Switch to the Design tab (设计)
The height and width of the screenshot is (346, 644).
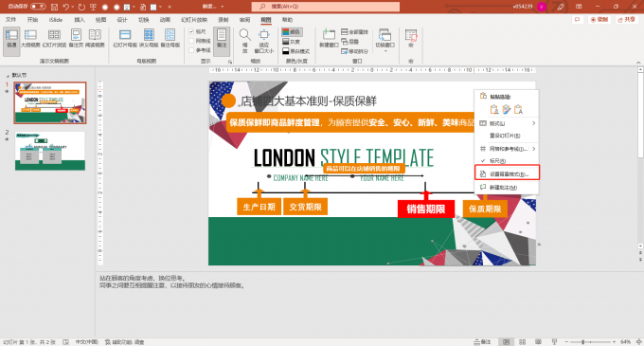point(122,20)
